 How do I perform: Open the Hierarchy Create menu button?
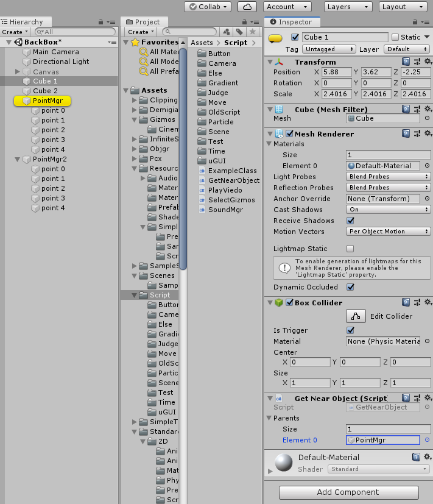pyautogui.click(x=15, y=32)
